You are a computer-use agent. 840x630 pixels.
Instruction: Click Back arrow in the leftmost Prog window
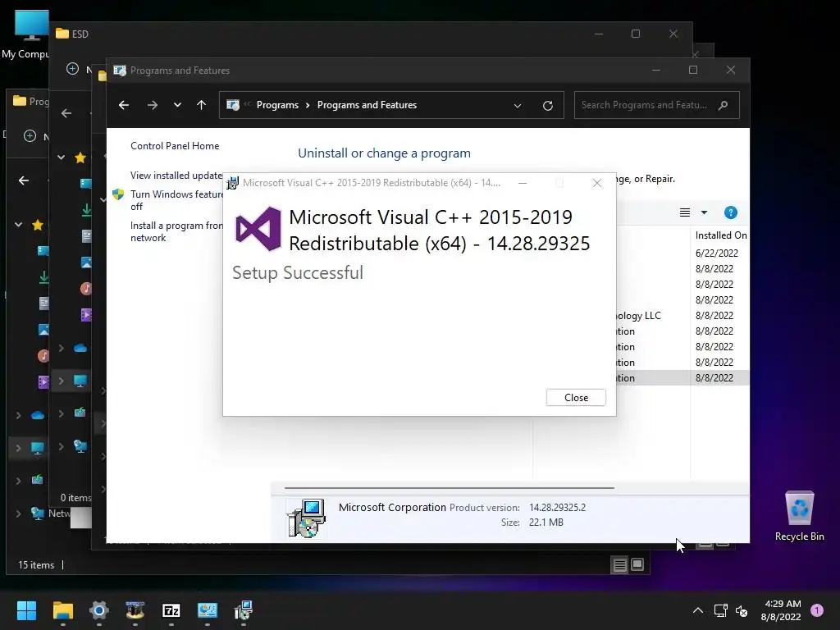coord(24,180)
